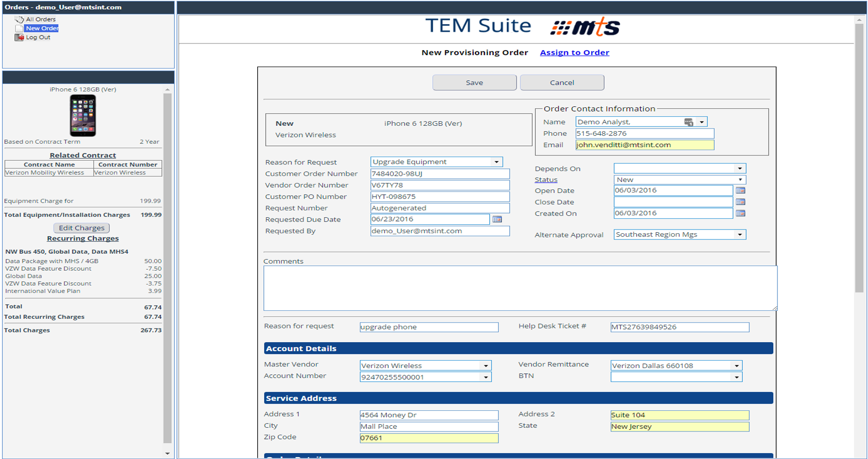Click the Requested By field
The height and width of the screenshot is (459, 868).
(440, 231)
